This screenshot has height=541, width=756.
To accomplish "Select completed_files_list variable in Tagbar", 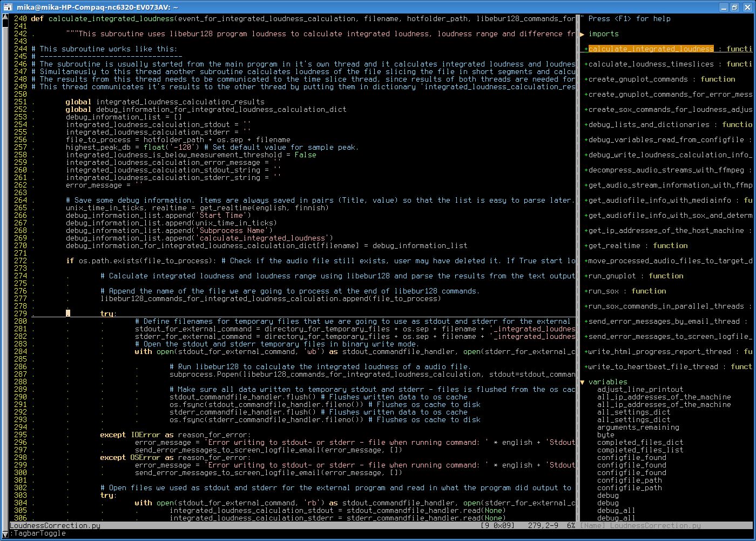I will [640, 450].
